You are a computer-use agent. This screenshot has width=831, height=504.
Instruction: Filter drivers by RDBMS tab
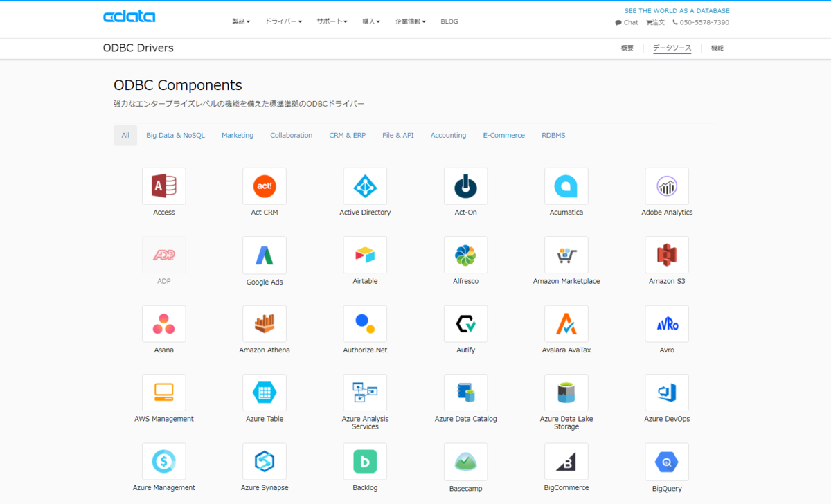(553, 136)
